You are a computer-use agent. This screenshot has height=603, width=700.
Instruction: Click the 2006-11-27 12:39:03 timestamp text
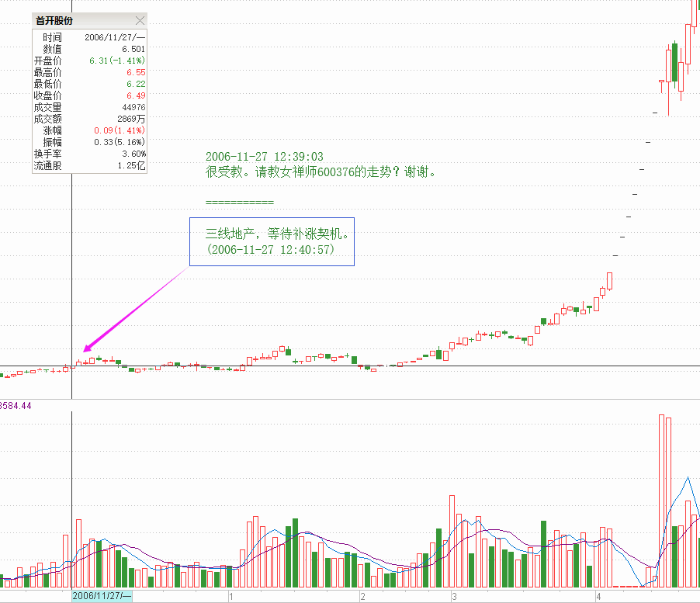pyautogui.click(x=264, y=157)
